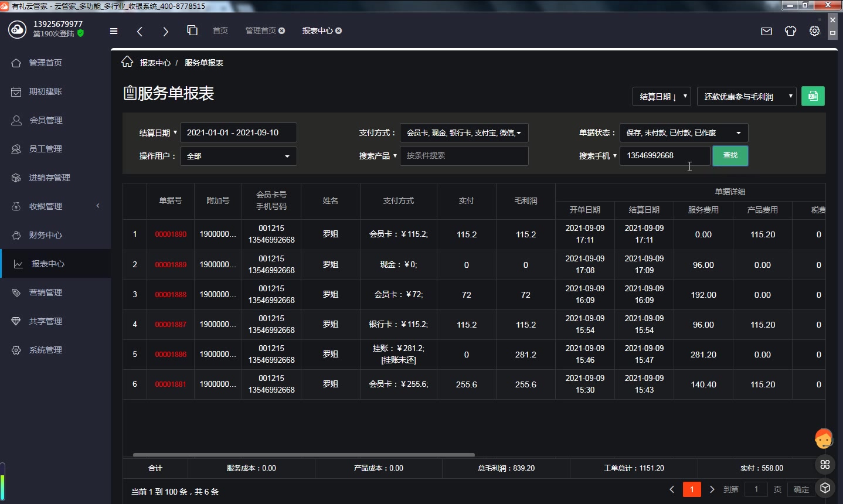
Task: Click the clothing theme icon in top bar
Action: click(790, 31)
